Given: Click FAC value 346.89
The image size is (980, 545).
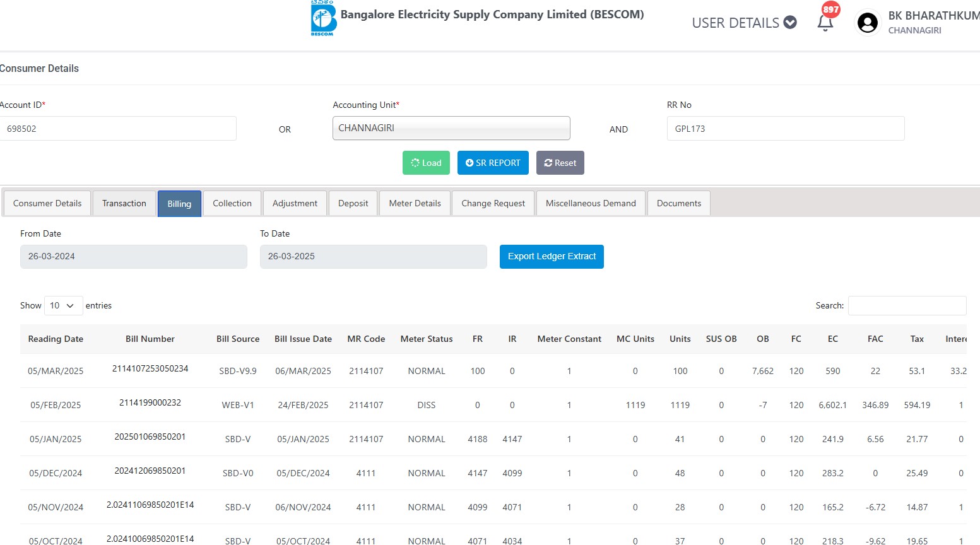Looking at the screenshot, I should tap(875, 405).
